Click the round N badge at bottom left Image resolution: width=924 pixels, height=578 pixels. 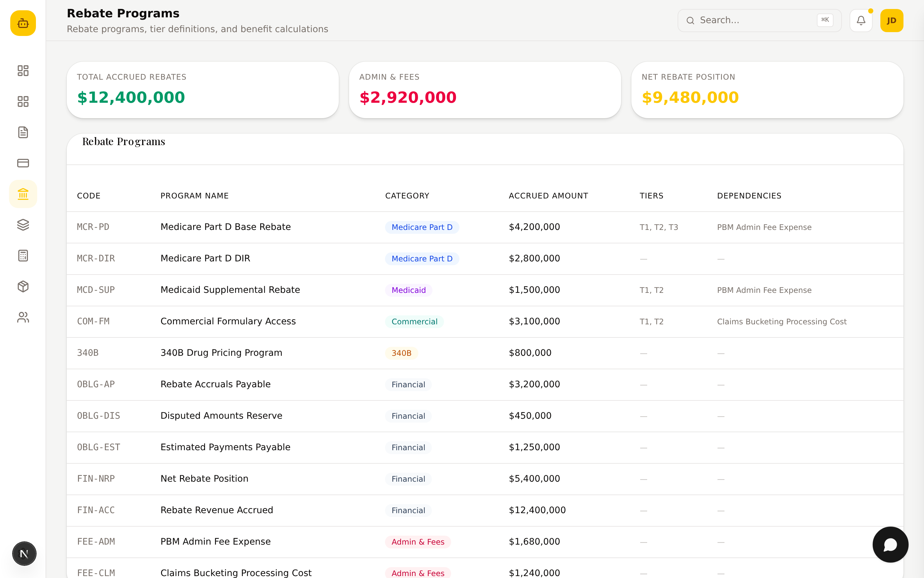coord(24,554)
